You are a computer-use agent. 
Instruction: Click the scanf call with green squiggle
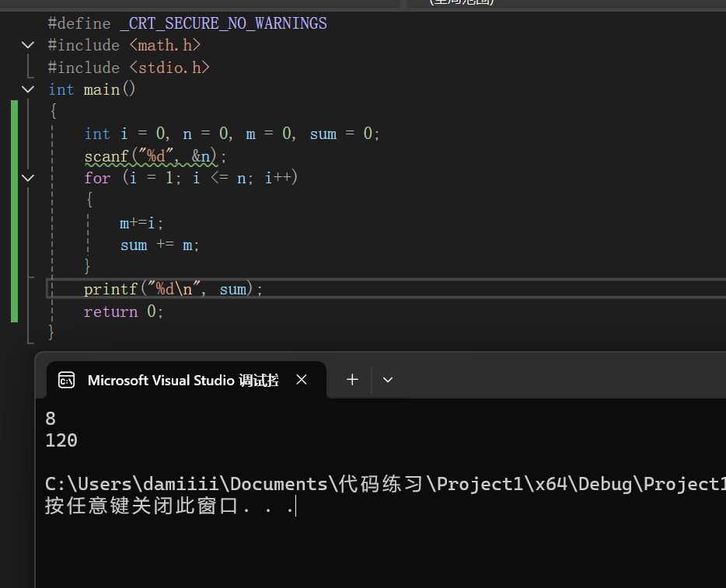pos(155,156)
